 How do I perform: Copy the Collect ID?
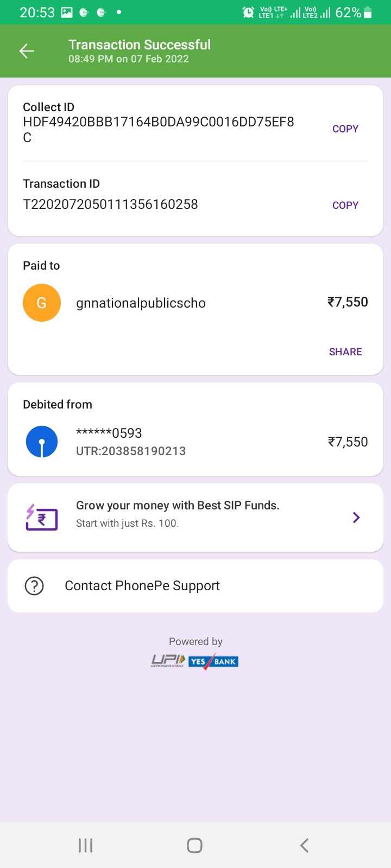click(345, 129)
